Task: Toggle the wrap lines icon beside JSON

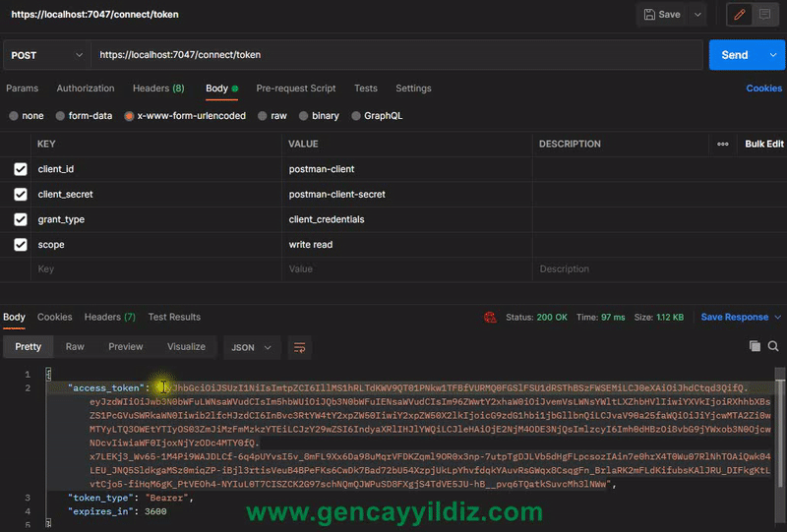Action: pos(300,347)
